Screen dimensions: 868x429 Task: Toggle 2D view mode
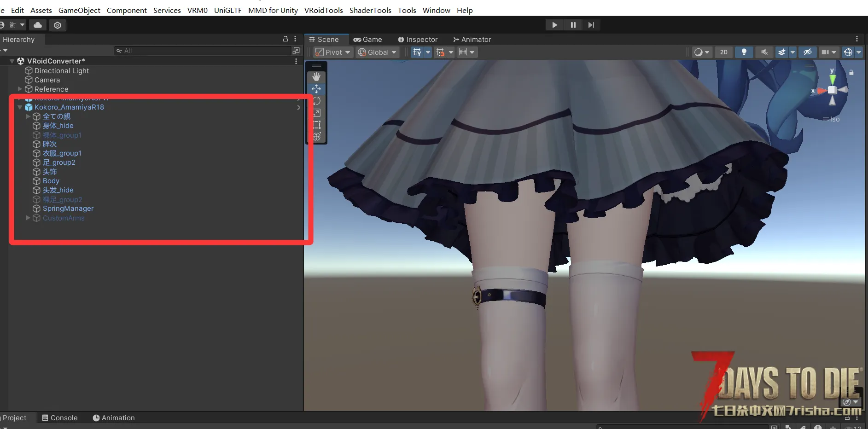coord(723,52)
